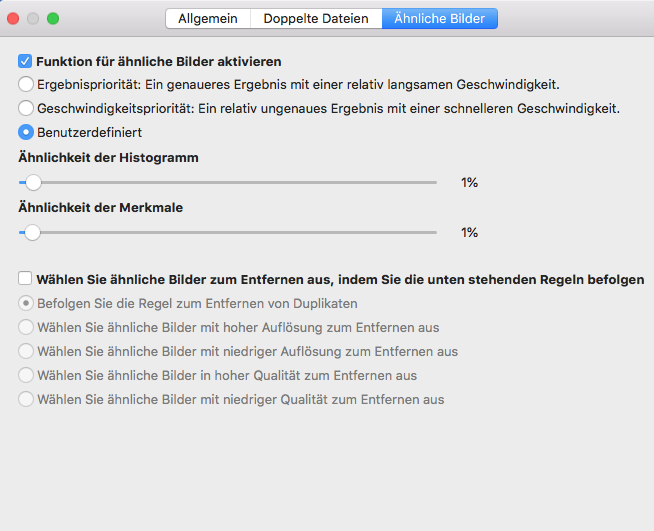This screenshot has height=531, width=654.
Task: Enable the Wählen Sie ähnliche Bilder rules checkbox
Action: pyautogui.click(x=26, y=280)
